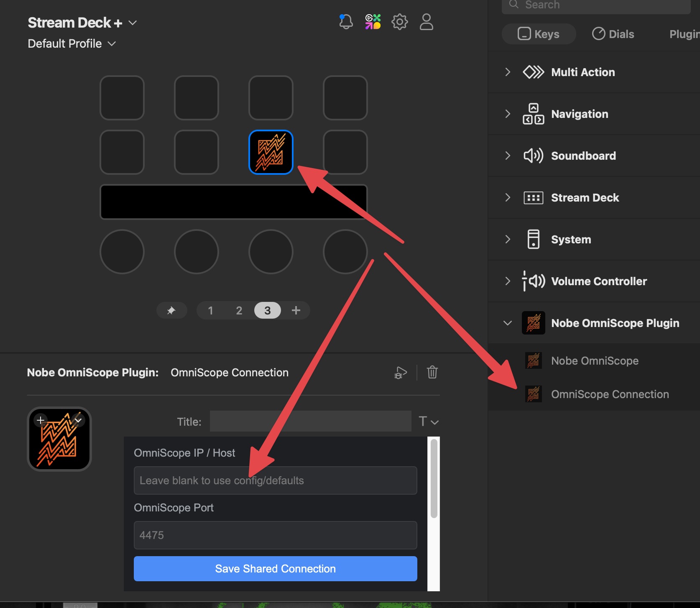Open Stream Deck preferences gear

[x=399, y=22]
